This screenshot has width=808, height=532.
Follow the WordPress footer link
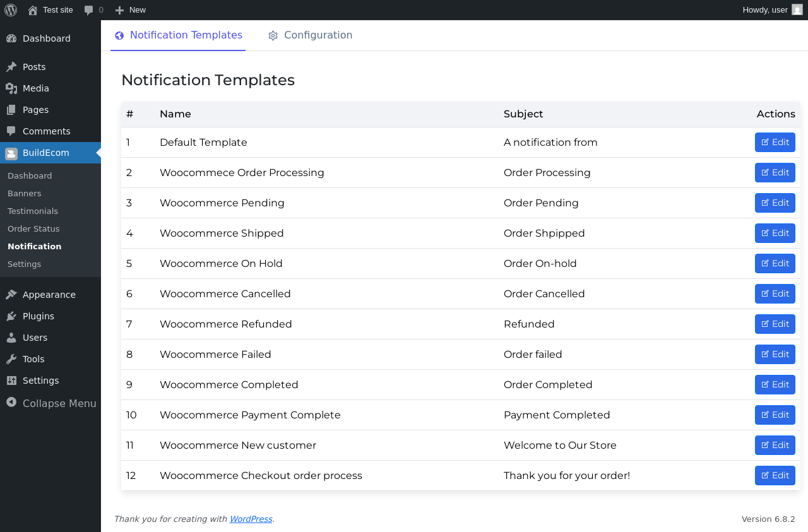click(x=251, y=519)
